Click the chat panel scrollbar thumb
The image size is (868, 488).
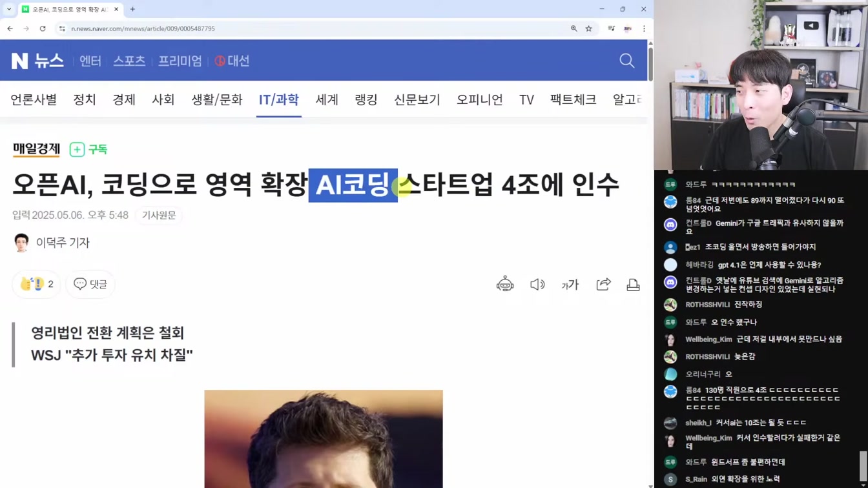coord(863,465)
